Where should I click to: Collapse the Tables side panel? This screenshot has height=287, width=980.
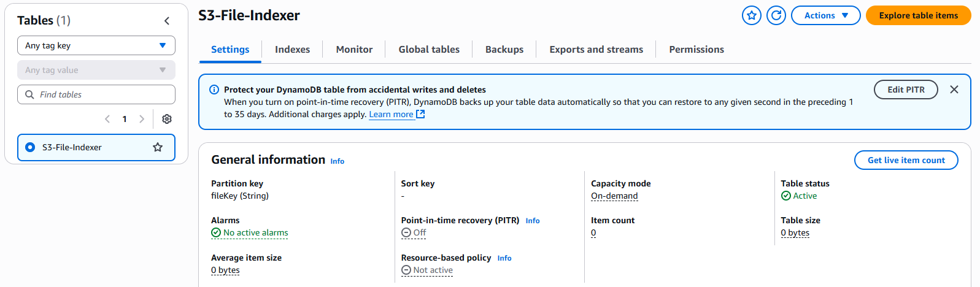167,21
